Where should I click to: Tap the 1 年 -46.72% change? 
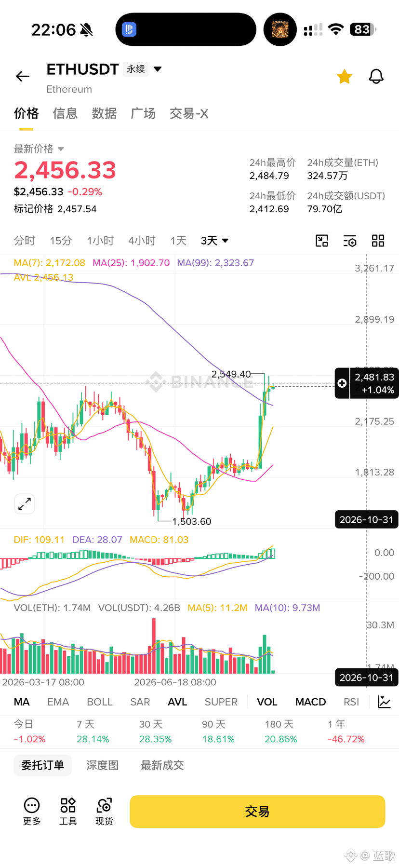point(346,732)
